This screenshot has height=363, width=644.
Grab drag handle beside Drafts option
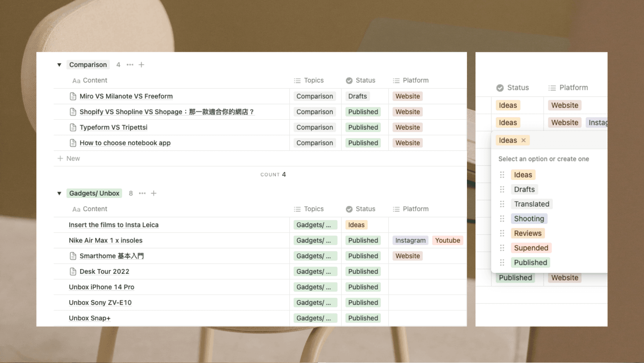[502, 189]
